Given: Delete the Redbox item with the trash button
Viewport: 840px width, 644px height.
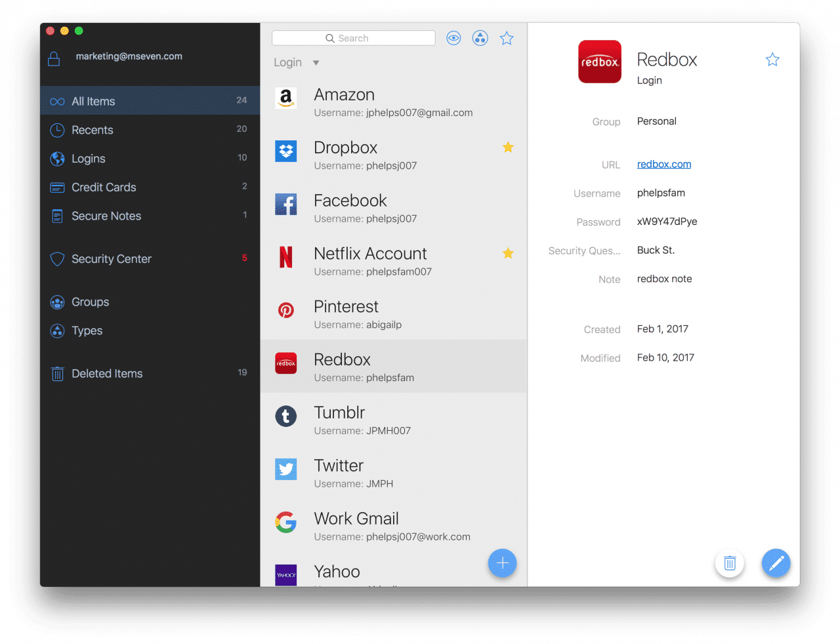Looking at the screenshot, I should coord(730,563).
